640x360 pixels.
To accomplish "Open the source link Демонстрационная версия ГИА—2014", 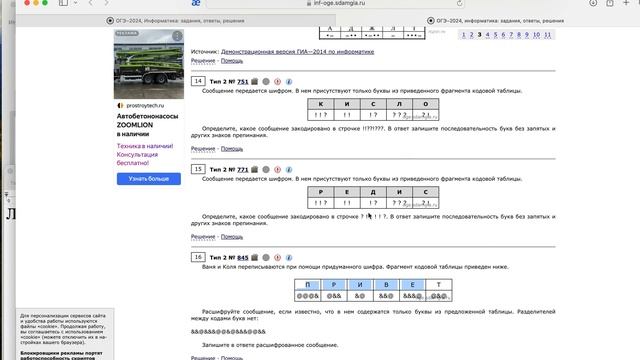I will [x=297, y=52].
